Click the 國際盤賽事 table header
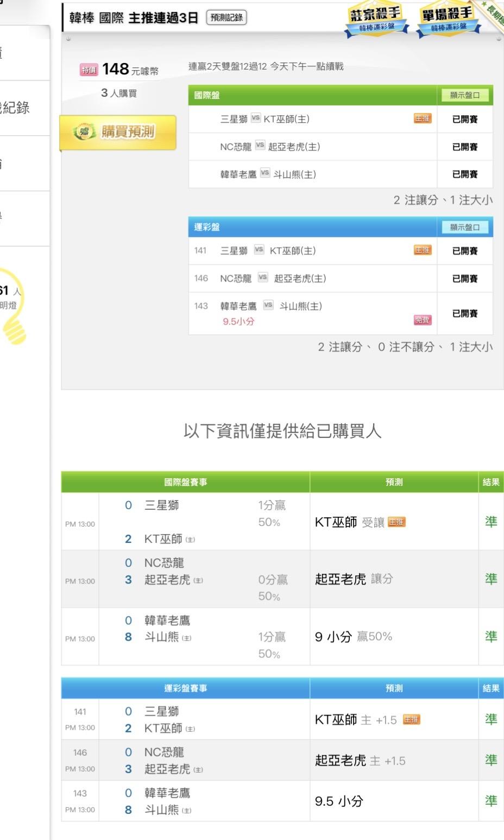This screenshot has width=504, height=840. pos(185,482)
